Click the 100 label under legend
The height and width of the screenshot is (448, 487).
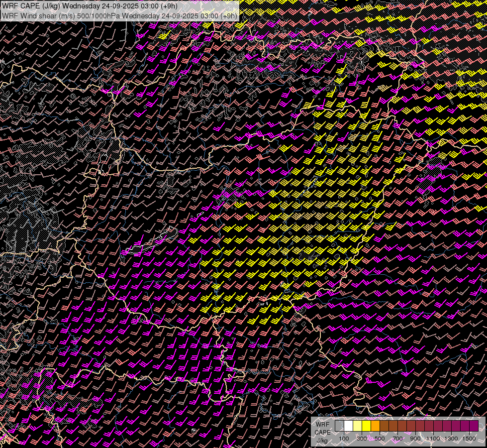pos(344,438)
